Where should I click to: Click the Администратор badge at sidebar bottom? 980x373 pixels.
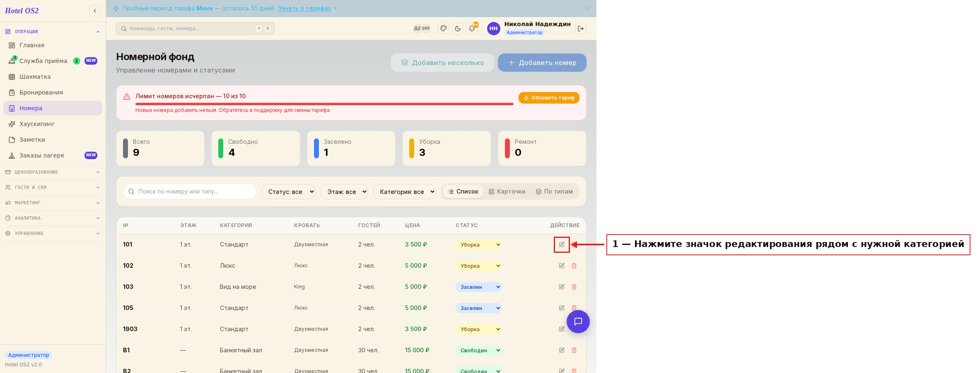[29, 355]
